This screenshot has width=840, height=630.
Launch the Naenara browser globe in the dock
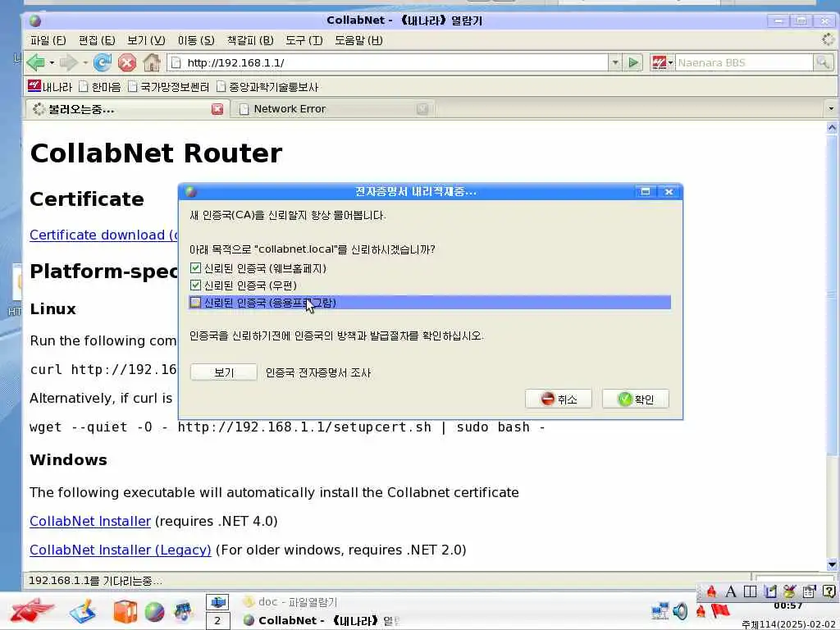(154, 612)
